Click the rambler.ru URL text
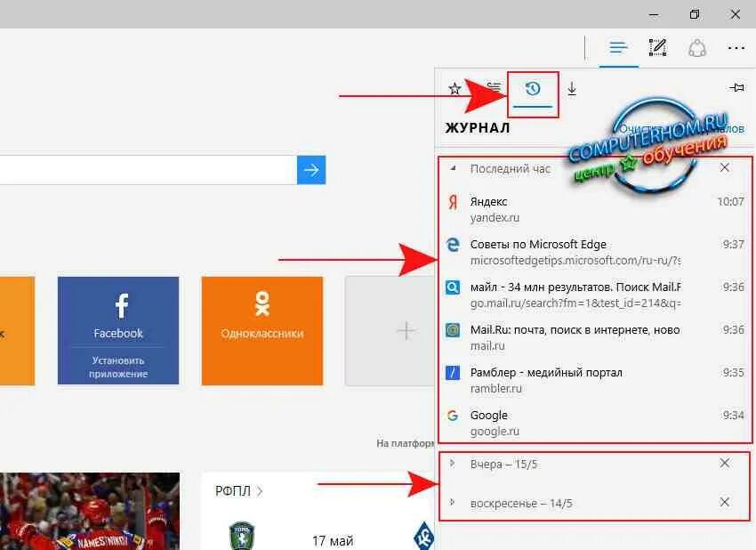 (x=496, y=388)
